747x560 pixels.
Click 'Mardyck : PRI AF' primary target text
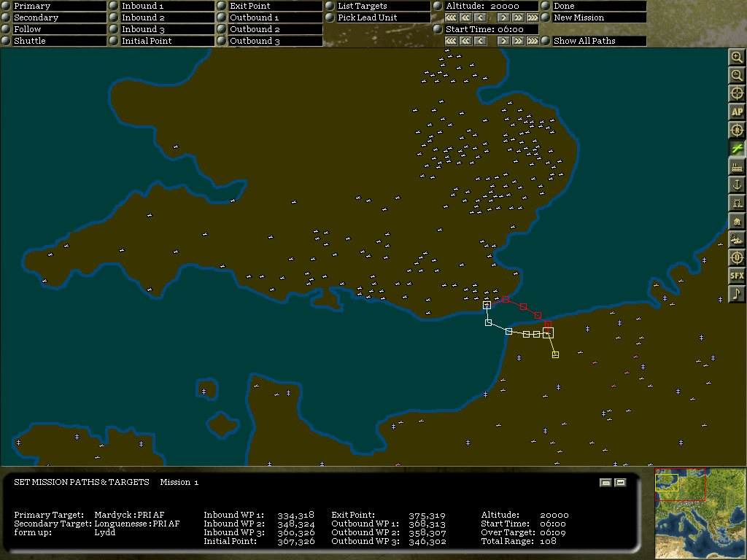click(129, 515)
